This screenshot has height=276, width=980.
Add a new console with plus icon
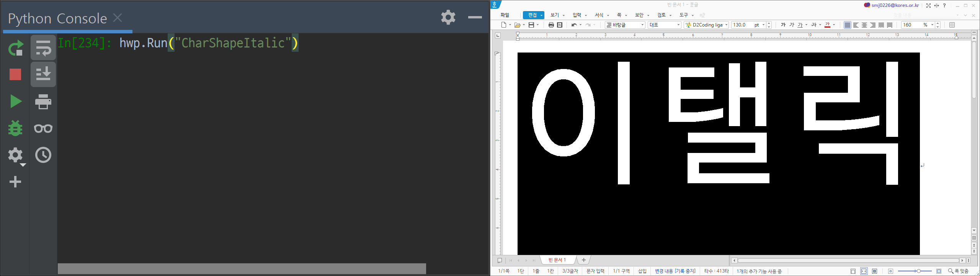pos(15,182)
